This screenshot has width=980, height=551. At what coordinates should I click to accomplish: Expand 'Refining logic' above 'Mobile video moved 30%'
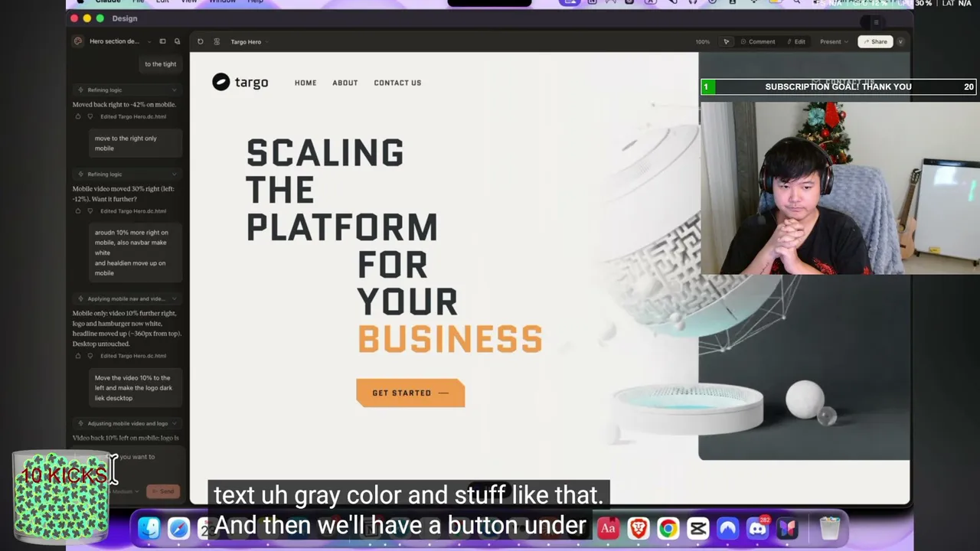coord(128,174)
